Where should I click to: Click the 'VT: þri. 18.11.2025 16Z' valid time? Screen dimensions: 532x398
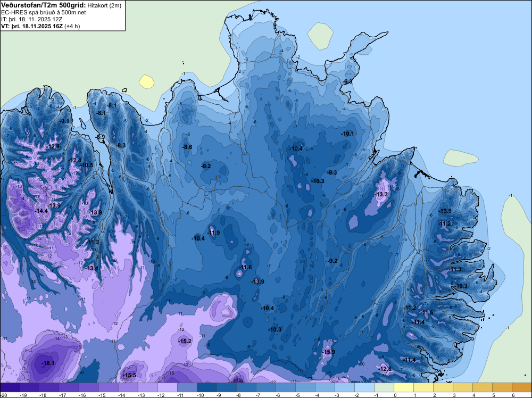32,26
